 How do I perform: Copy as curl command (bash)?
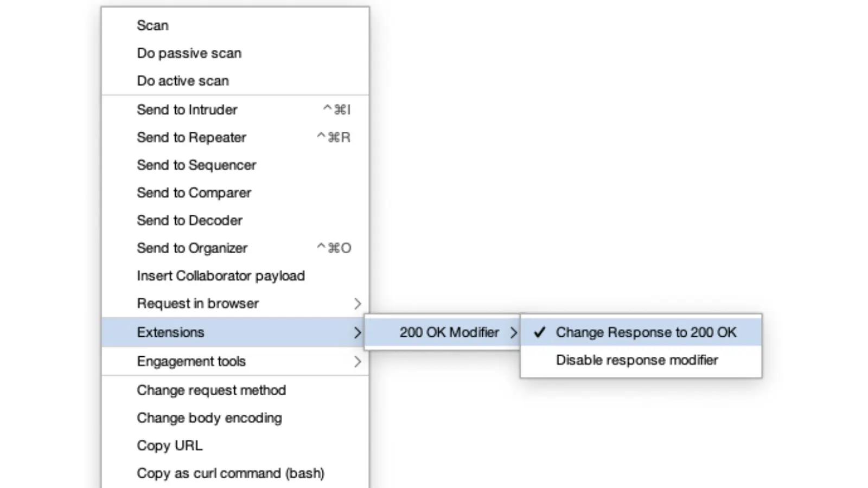pyautogui.click(x=231, y=473)
